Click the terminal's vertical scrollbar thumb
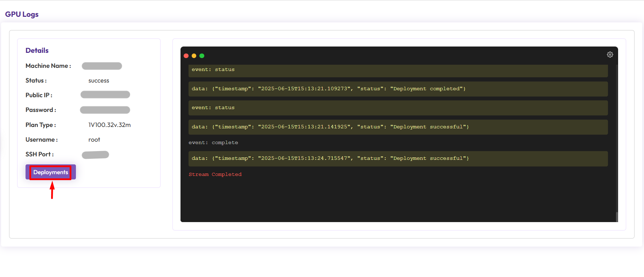The height and width of the screenshot is (277, 644). click(617, 216)
